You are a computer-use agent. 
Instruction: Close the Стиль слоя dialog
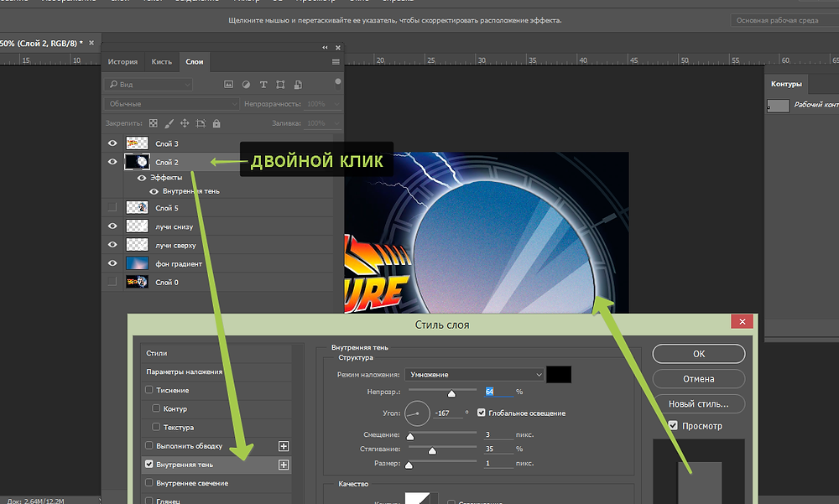point(743,321)
